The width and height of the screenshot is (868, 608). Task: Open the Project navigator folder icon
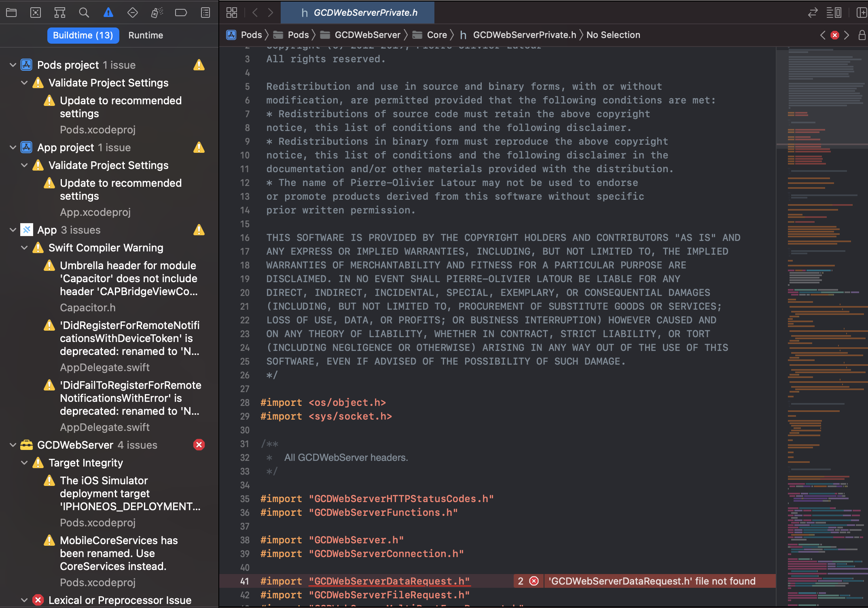pyautogui.click(x=11, y=13)
